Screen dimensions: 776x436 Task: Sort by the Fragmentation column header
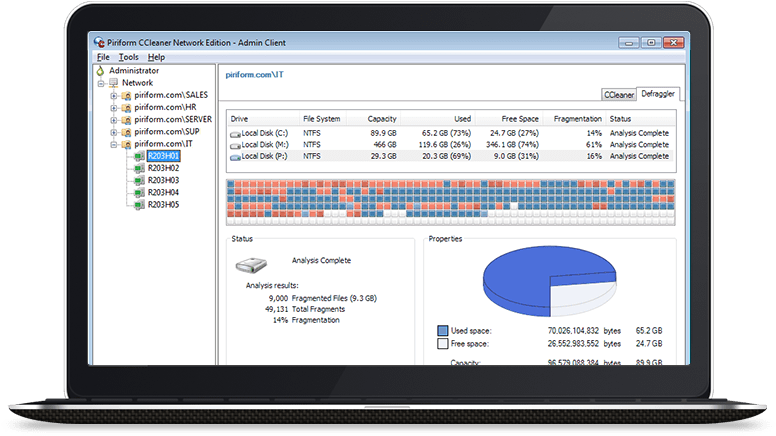point(575,119)
